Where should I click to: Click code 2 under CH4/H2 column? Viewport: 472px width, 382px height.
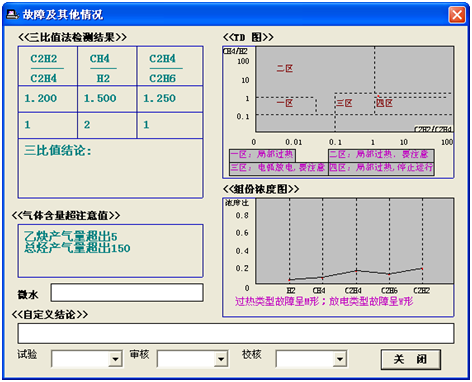pos(87,125)
